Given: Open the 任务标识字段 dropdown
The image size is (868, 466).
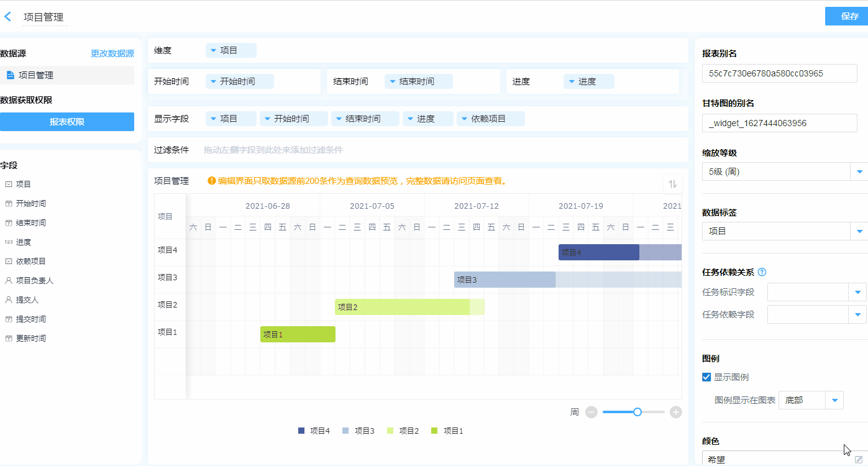Looking at the screenshot, I should click(x=857, y=292).
